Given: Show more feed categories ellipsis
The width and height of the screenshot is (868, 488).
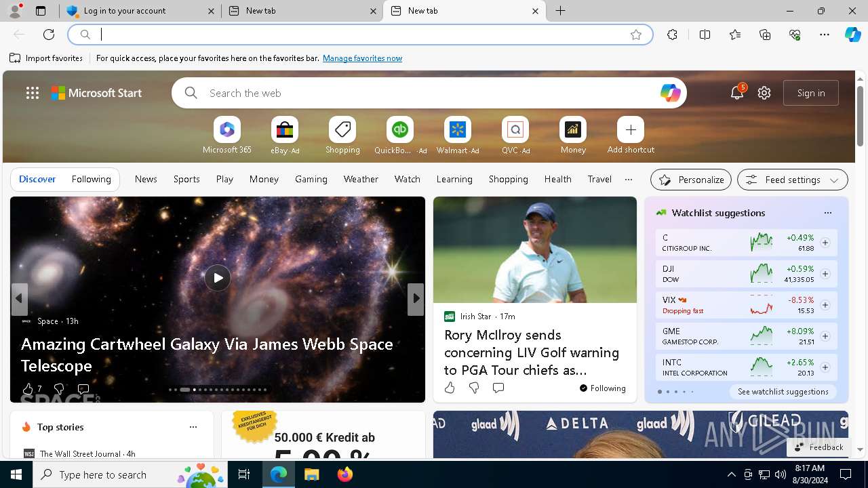Looking at the screenshot, I should (x=629, y=180).
